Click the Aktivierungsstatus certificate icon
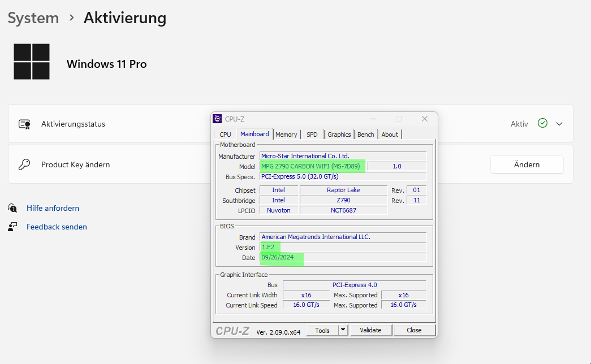Image resolution: width=591 pixels, height=364 pixels. (x=24, y=124)
